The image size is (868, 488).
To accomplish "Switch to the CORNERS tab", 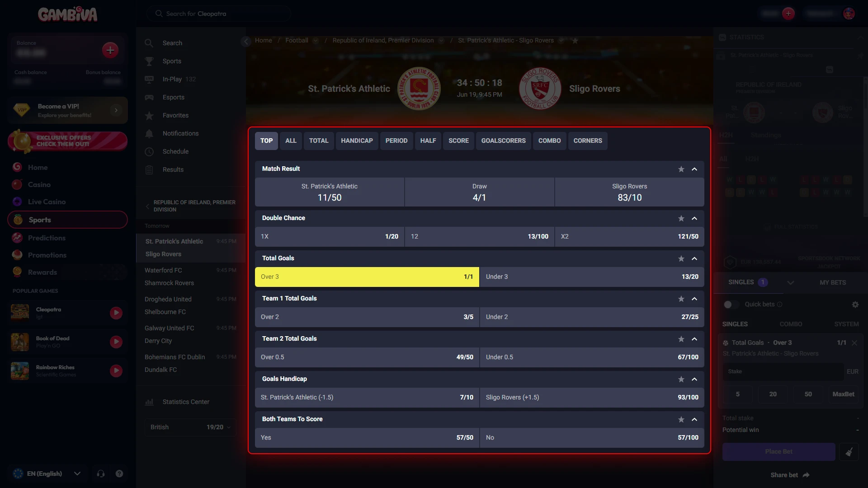I will click(588, 141).
